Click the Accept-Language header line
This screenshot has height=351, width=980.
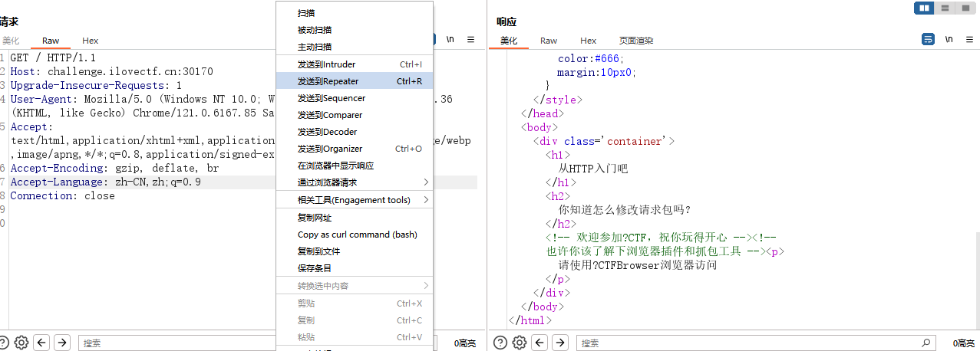click(105, 182)
